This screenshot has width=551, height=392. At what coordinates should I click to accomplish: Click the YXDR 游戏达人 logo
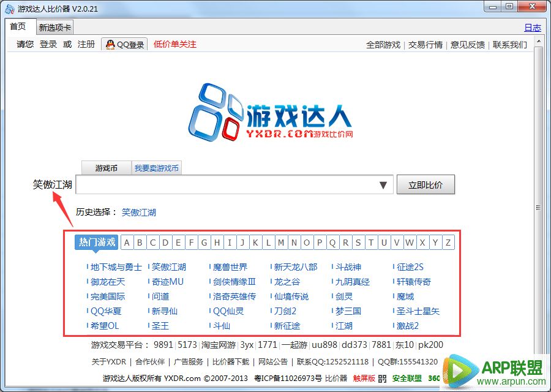[270, 113]
